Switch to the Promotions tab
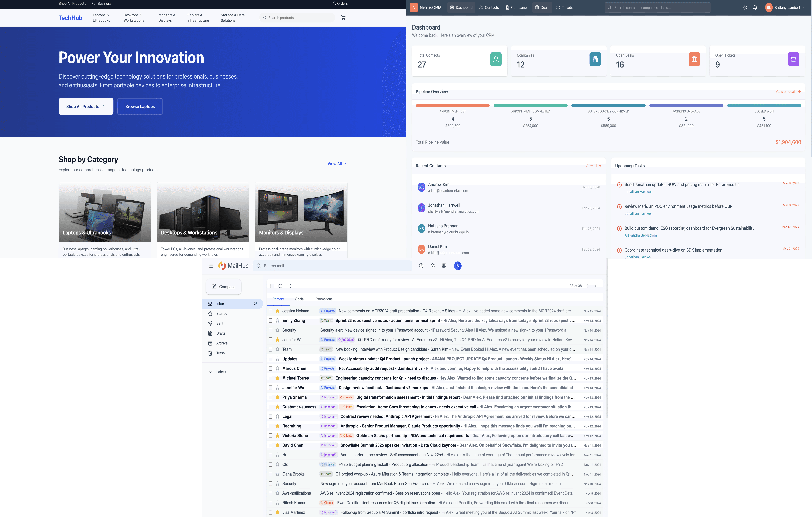 [324, 299]
